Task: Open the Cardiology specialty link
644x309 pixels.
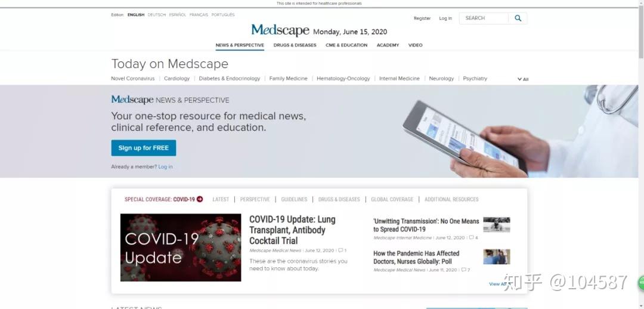Action: (x=177, y=79)
